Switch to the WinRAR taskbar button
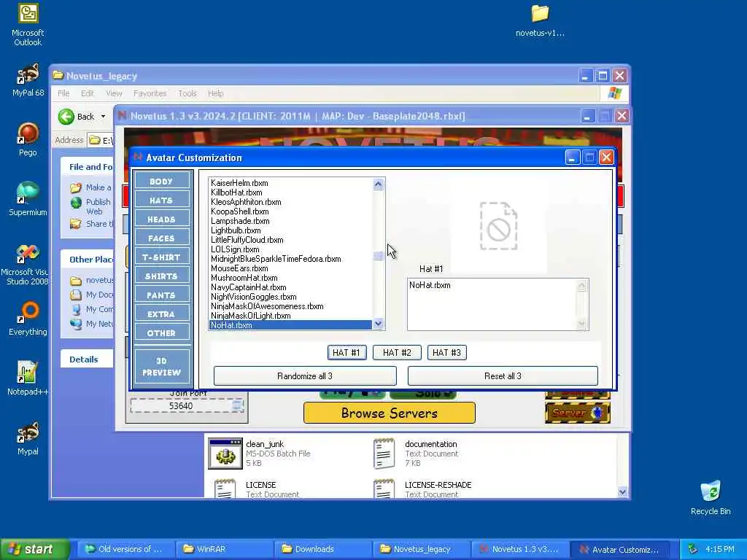Screen dimensions: 747x560 [x=224, y=549]
